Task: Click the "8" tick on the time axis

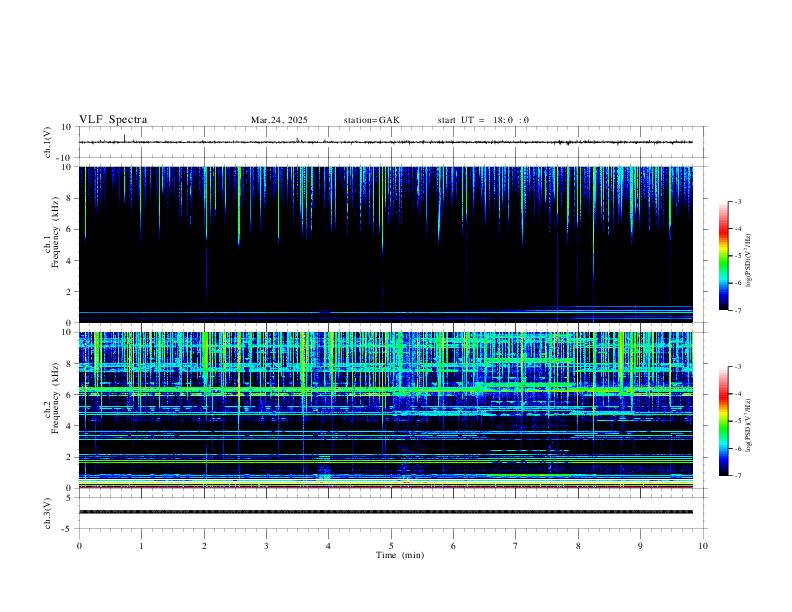Action: tap(578, 546)
